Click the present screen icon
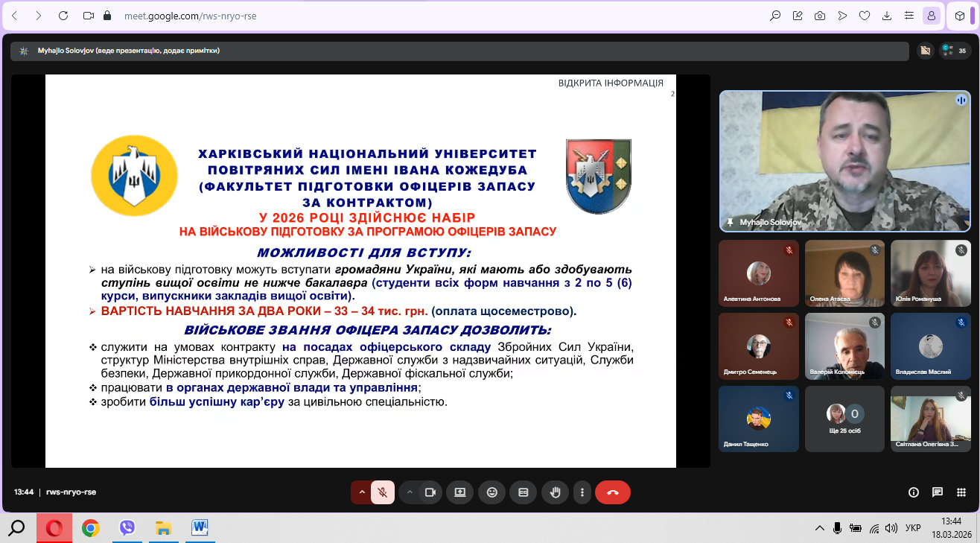This screenshot has width=980, height=543. 459,492
